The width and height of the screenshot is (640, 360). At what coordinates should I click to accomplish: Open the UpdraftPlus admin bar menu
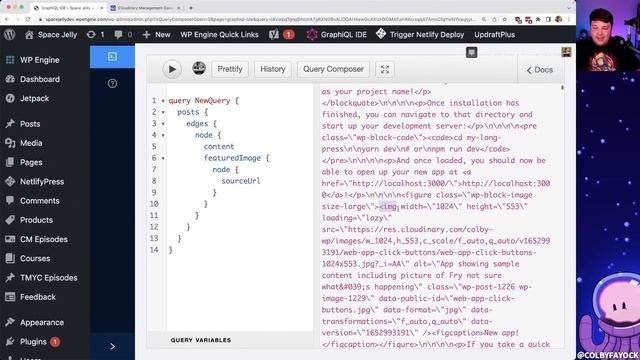[x=494, y=35]
